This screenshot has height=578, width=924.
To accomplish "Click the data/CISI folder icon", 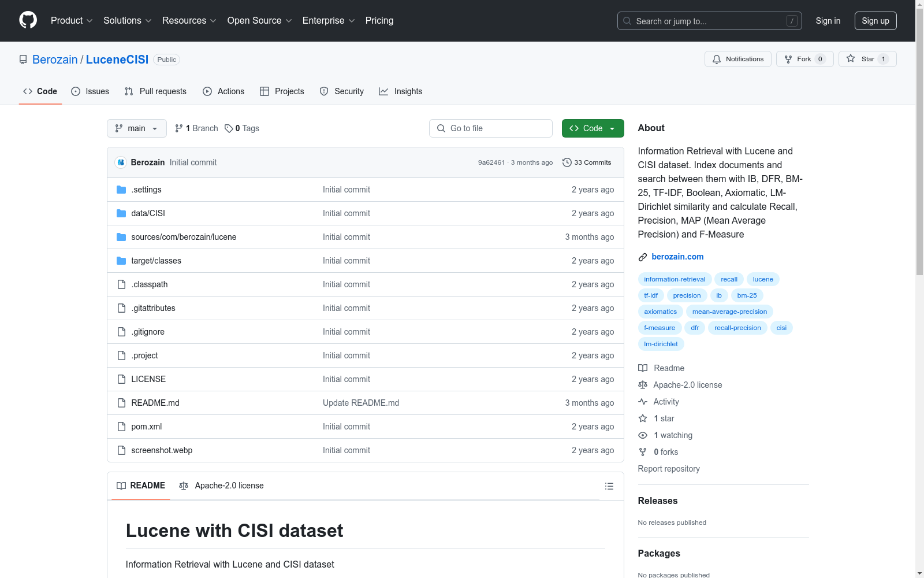I will click(x=121, y=213).
